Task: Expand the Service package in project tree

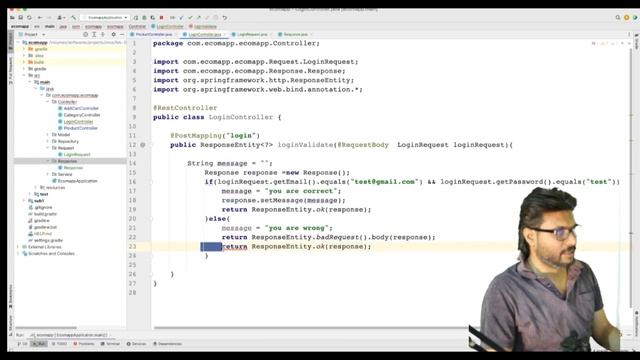Action: pyautogui.click(x=48, y=174)
